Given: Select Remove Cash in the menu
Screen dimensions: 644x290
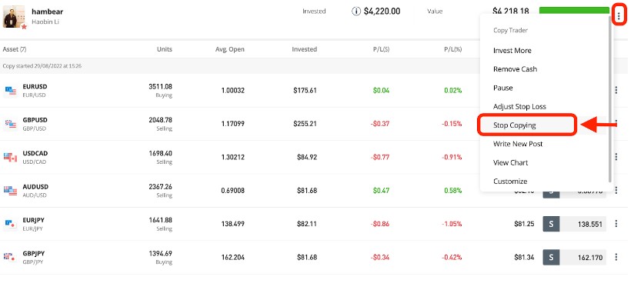Looking at the screenshot, I should point(515,69).
